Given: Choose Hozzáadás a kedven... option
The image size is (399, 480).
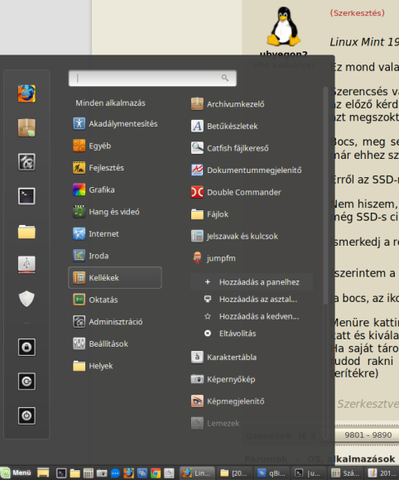Looking at the screenshot, I should tap(252, 316).
